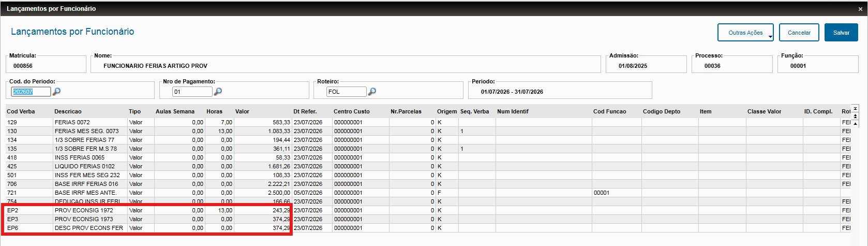Select row DESC PROV ECONS FER
This screenshot has height=246, width=868.
pyautogui.click(x=428, y=228)
